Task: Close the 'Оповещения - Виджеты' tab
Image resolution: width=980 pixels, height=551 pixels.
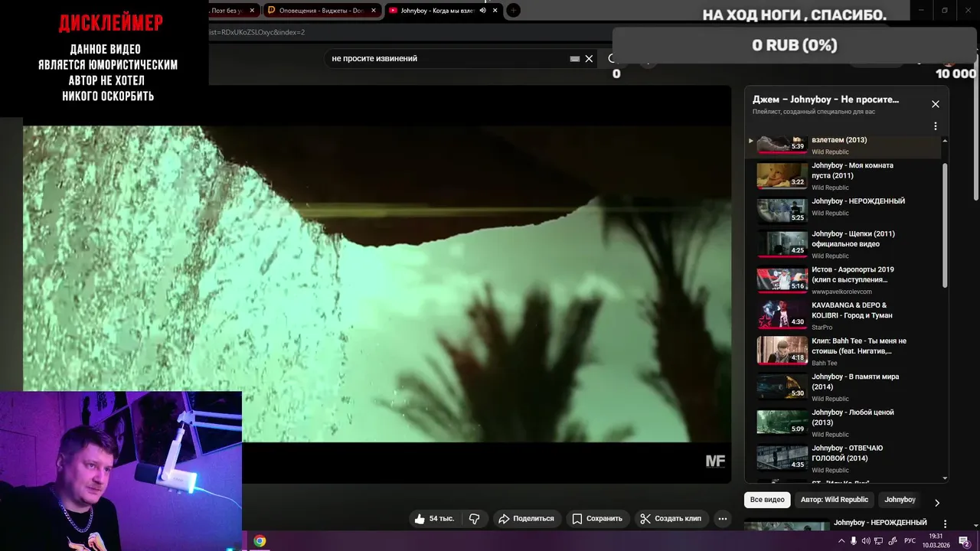Action: [x=375, y=10]
